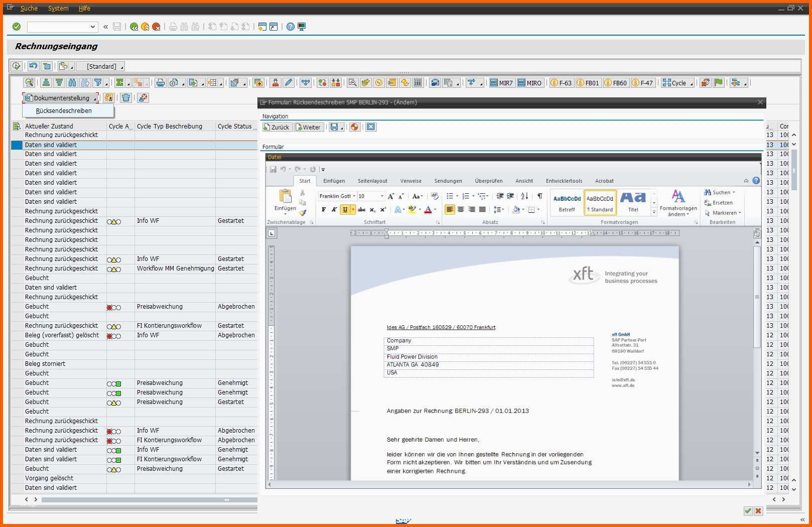Click the green flag icon in list toolbar
Screen dimensions: 812x527
[x=719, y=83]
